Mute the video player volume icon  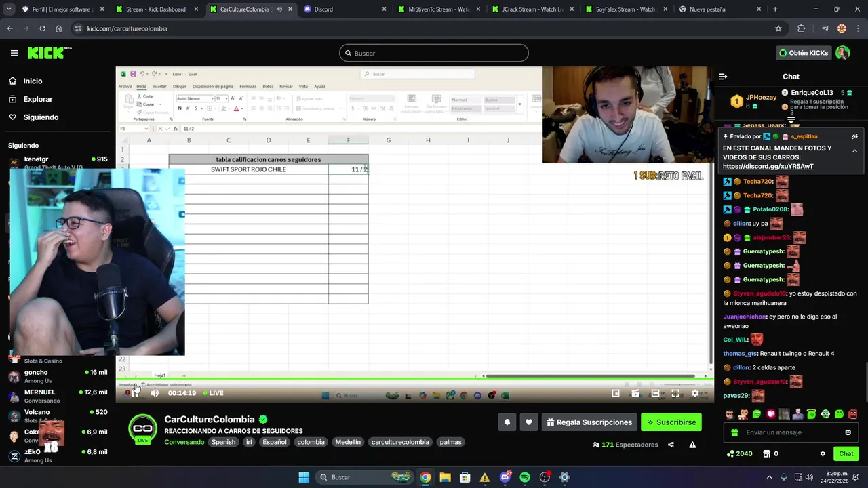155,393
